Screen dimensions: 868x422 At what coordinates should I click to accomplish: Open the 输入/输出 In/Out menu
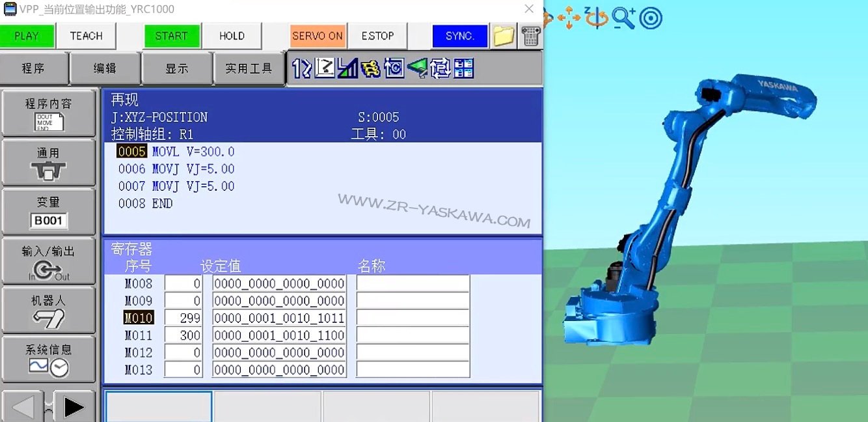point(49,260)
